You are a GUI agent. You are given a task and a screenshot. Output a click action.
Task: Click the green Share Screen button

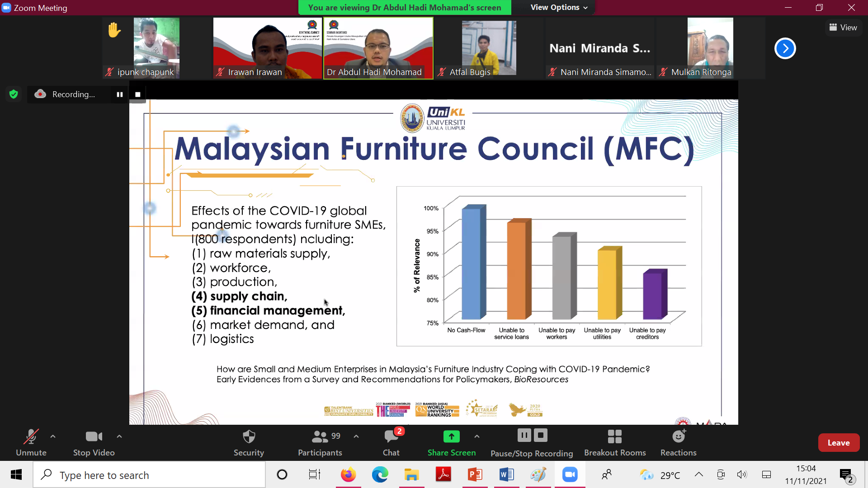click(452, 443)
